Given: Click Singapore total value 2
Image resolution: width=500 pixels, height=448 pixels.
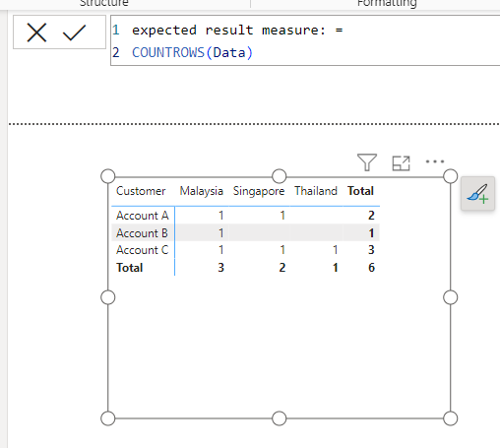Looking at the screenshot, I should pos(282,268).
